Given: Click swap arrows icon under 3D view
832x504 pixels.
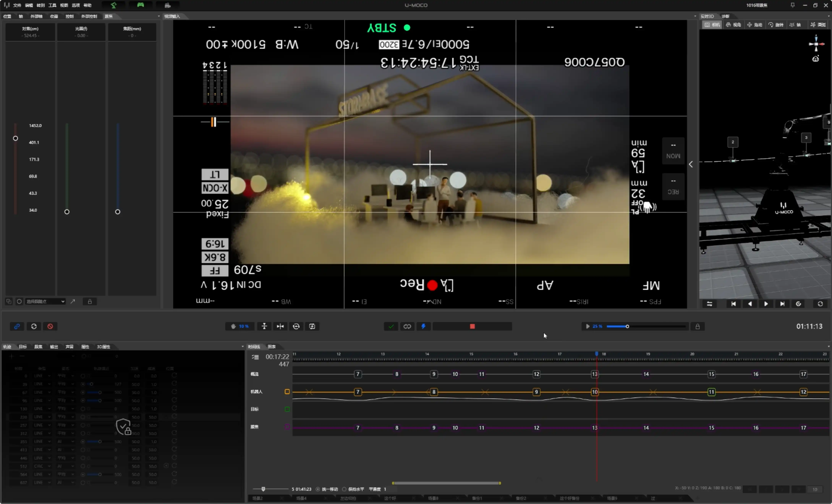Looking at the screenshot, I should tap(709, 304).
